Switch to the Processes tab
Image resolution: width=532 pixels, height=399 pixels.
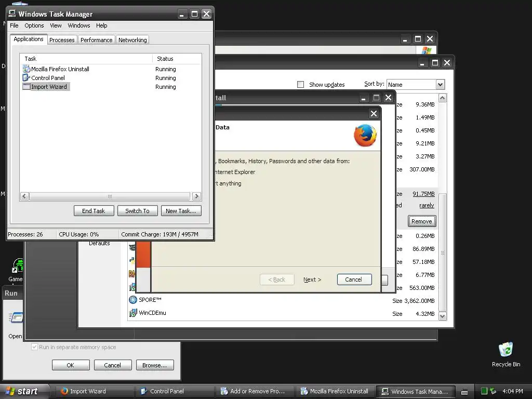(x=62, y=39)
